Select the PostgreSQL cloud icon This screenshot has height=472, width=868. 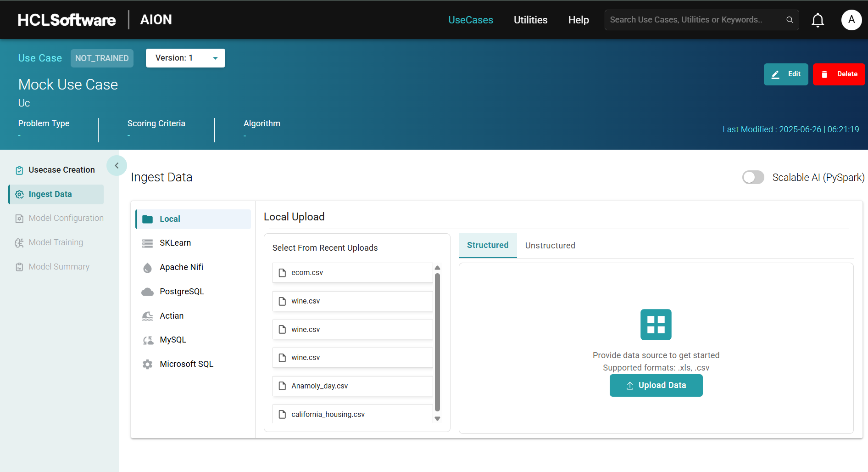pos(147,292)
